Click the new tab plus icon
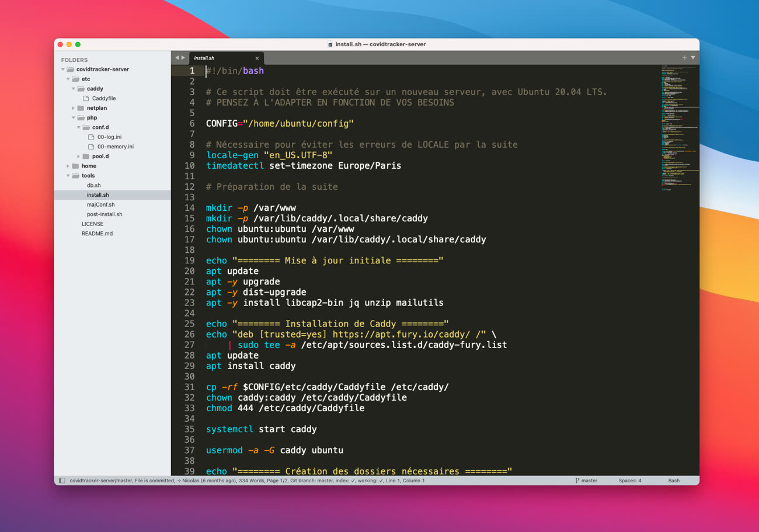Screen dimensions: 759x532 pyautogui.click(x=684, y=58)
